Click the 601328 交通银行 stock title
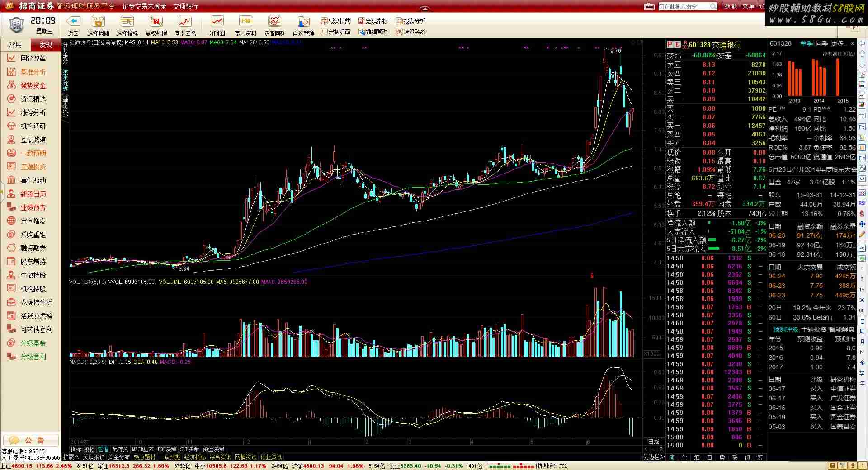 click(715, 45)
